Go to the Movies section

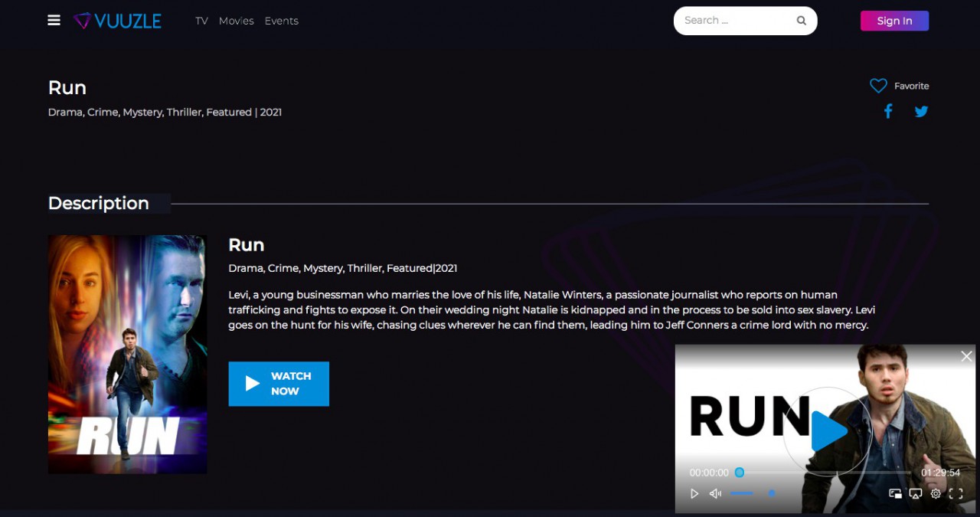(236, 21)
